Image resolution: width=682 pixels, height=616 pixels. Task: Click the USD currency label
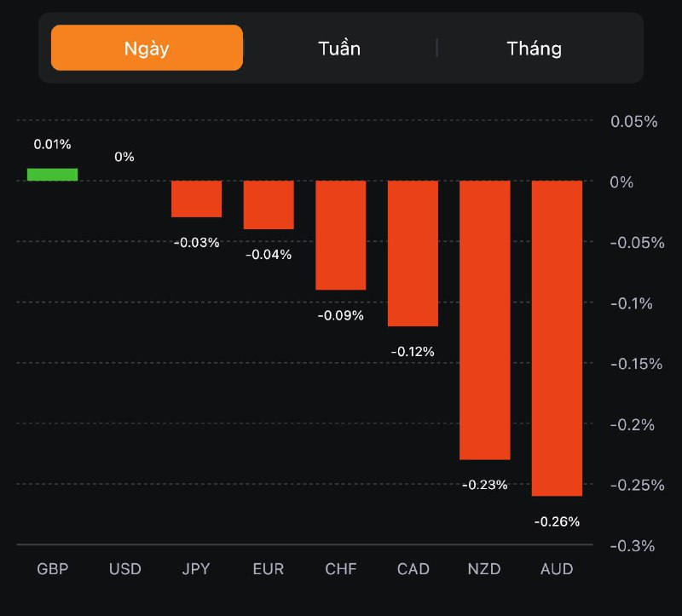124,568
